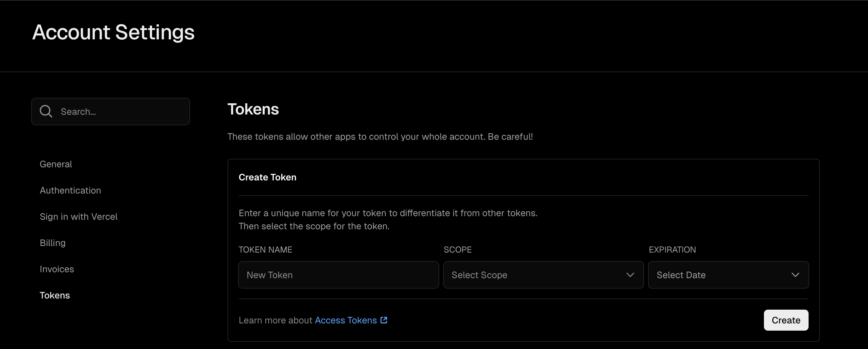This screenshot has height=349, width=868.
Task: Follow the Access Tokens link
Action: [x=346, y=320]
